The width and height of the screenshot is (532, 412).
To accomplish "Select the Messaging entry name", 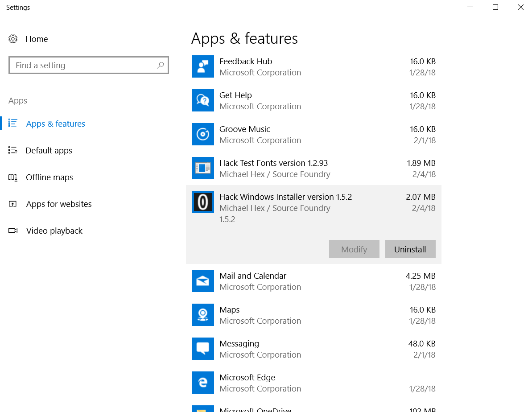I will coord(239,343).
